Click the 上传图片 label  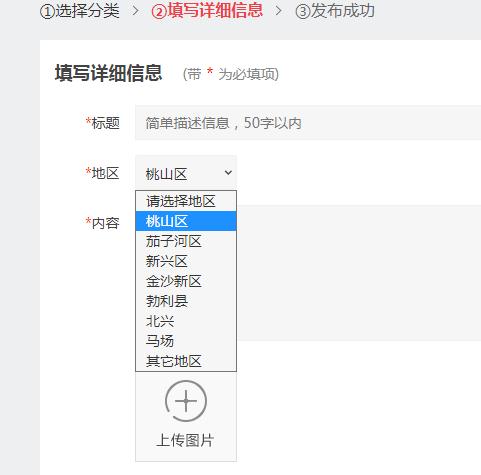click(185, 440)
